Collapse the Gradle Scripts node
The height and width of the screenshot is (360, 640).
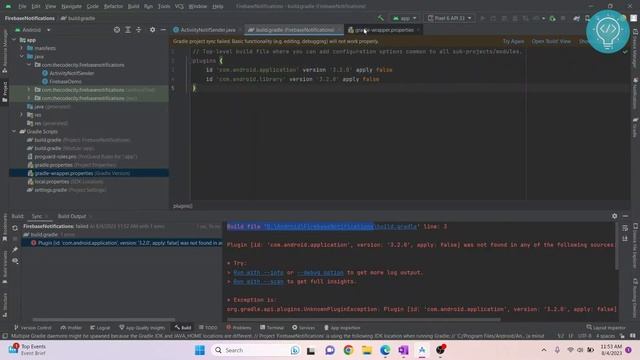click(14, 131)
